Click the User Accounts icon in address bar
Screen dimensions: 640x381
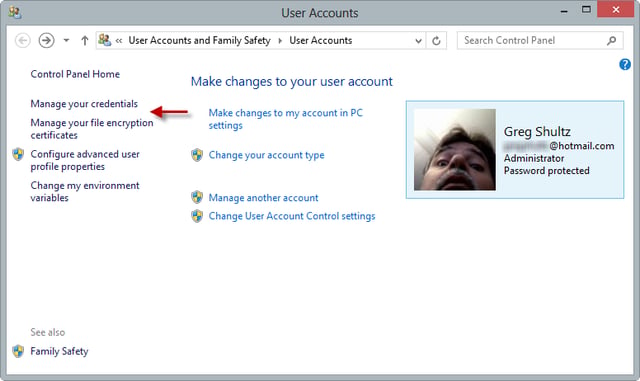click(x=104, y=40)
